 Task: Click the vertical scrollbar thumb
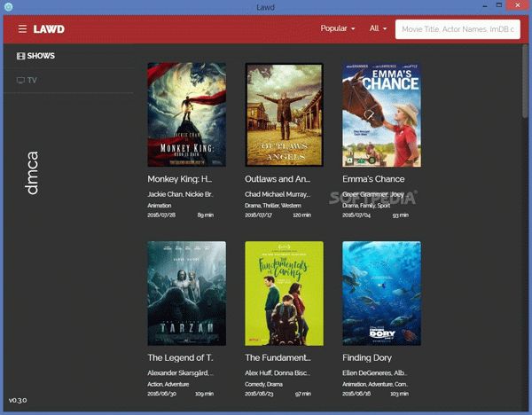click(525, 82)
